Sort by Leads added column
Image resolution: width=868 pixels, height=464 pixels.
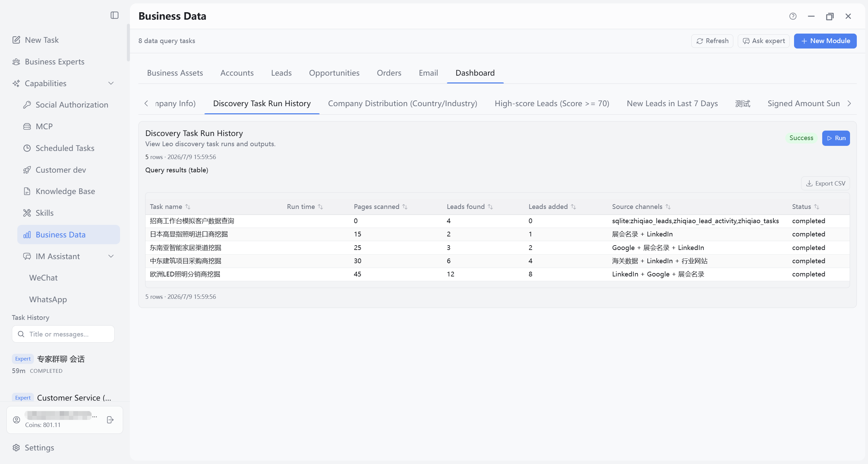[574, 207]
